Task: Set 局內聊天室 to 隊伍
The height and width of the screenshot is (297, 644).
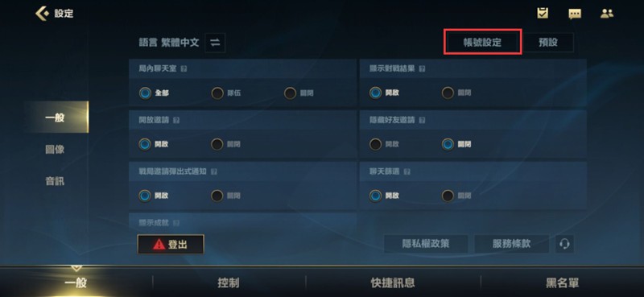Action: point(226,93)
